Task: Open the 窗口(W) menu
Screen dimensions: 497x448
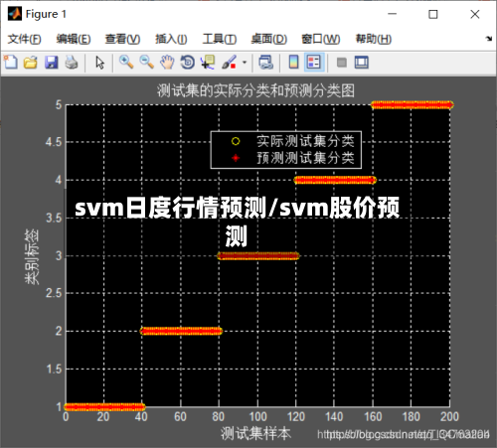Action: 320,39
